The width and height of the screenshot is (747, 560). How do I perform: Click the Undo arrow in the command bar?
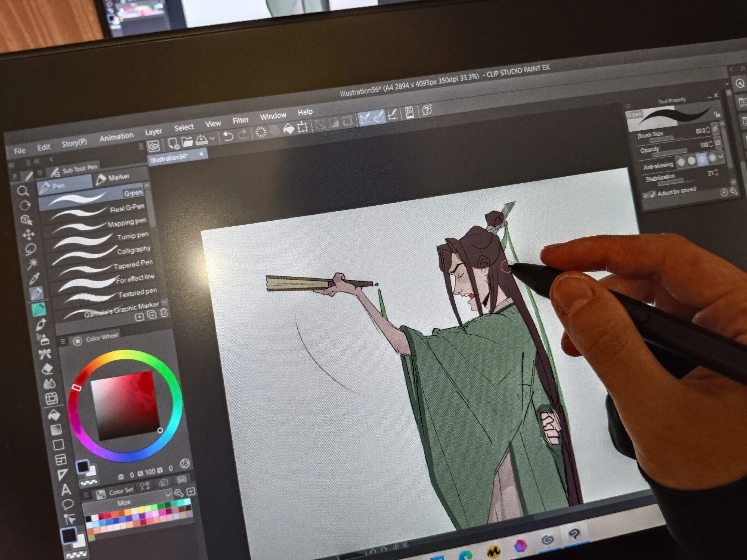pos(228,136)
